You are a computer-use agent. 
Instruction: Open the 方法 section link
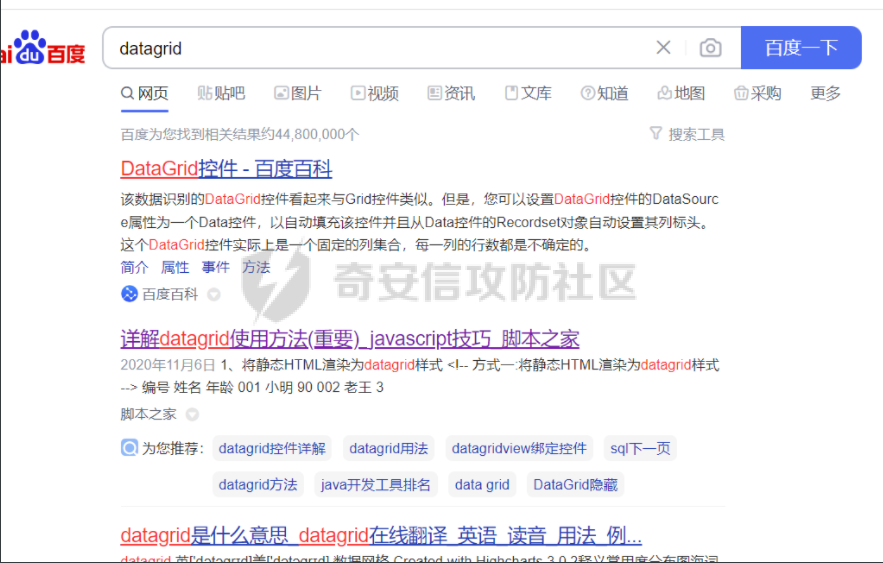pos(256,267)
